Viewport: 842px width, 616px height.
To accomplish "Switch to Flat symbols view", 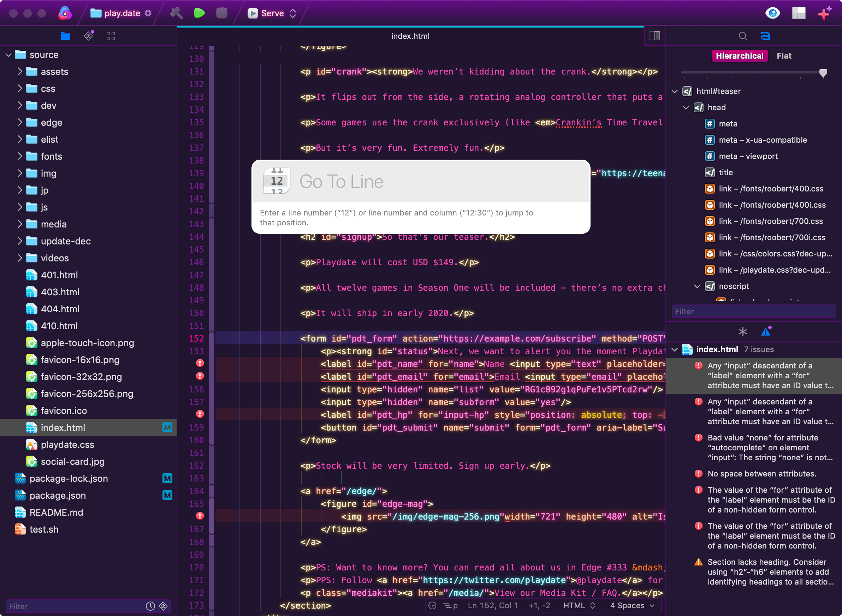I will (784, 56).
